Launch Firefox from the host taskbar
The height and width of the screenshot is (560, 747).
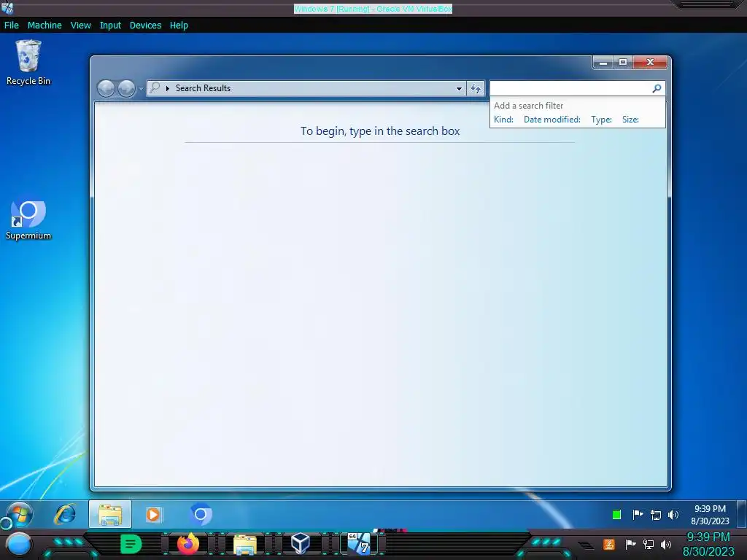click(x=188, y=544)
